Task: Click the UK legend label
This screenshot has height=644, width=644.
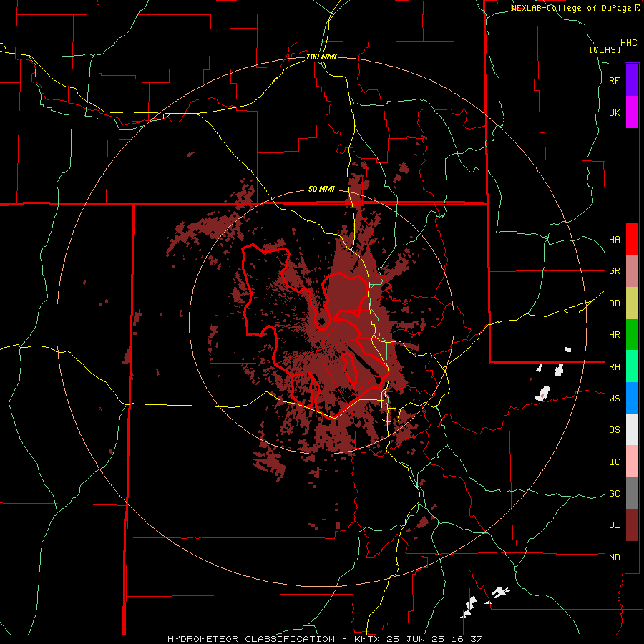Action: point(614,112)
